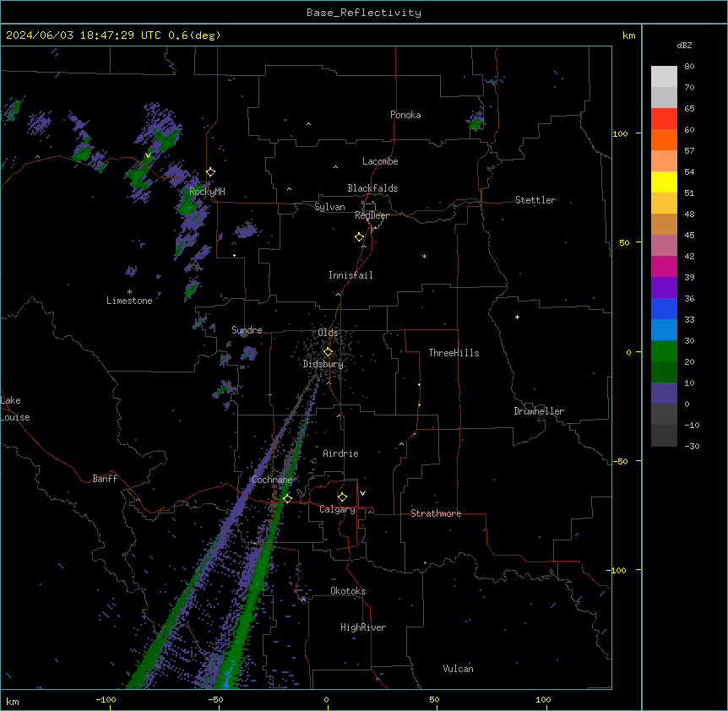Click the Okotoks label
Screen dimensions: 728x711
(348, 591)
